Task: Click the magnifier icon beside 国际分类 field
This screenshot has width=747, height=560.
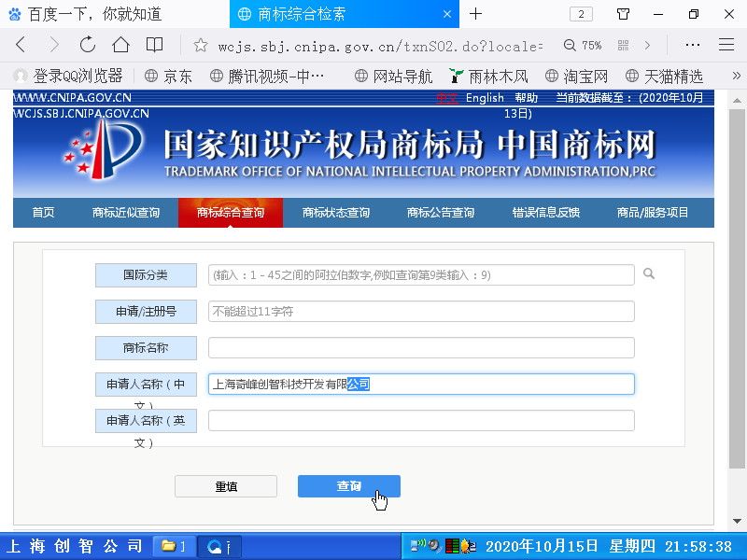Action: 649,274
